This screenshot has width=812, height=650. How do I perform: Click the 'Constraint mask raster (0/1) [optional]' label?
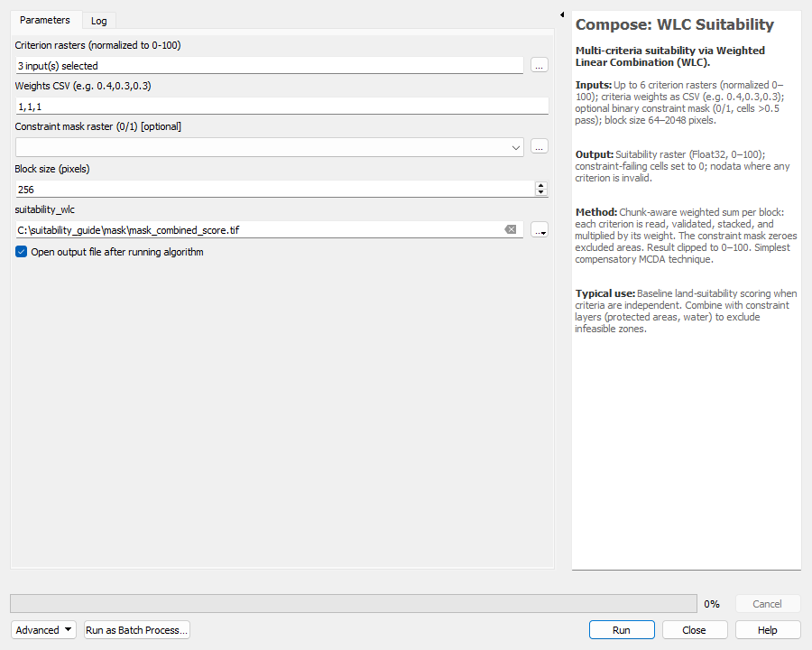pyautogui.click(x=97, y=126)
